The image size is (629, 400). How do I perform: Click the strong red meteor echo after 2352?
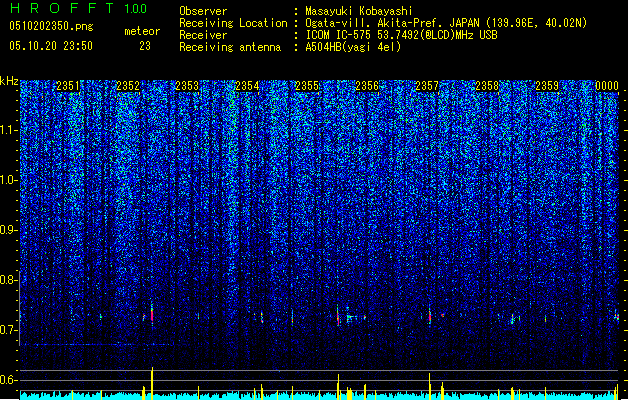152,314
